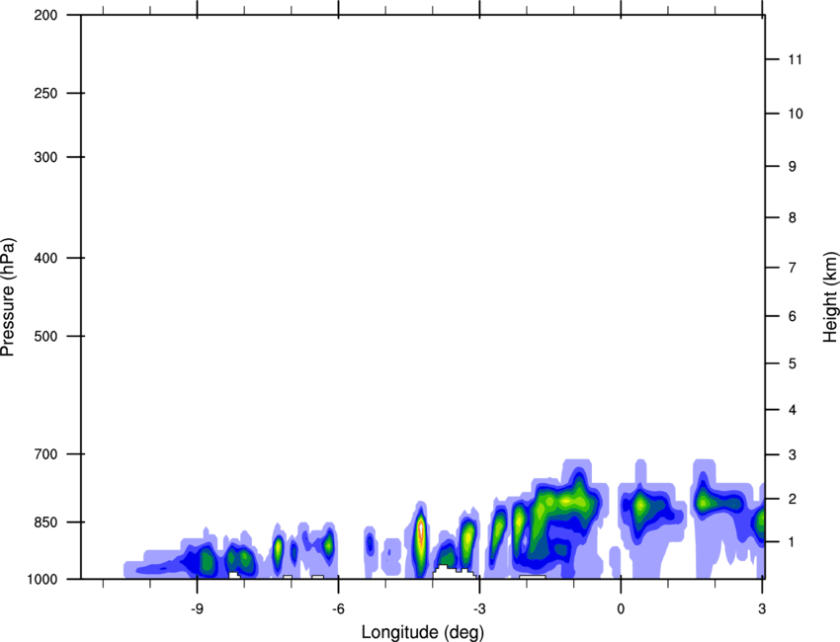The height and width of the screenshot is (642, 840).
Task: Select the 850 pressure tick label
Action: click(45, 522)
